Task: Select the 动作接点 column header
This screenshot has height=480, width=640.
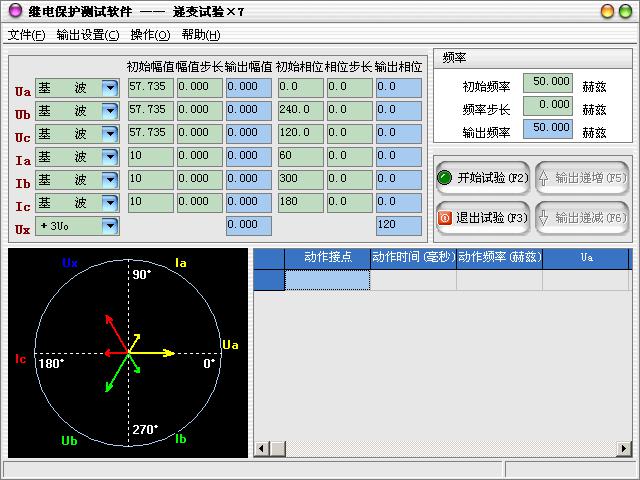Action: coord(327,258)
